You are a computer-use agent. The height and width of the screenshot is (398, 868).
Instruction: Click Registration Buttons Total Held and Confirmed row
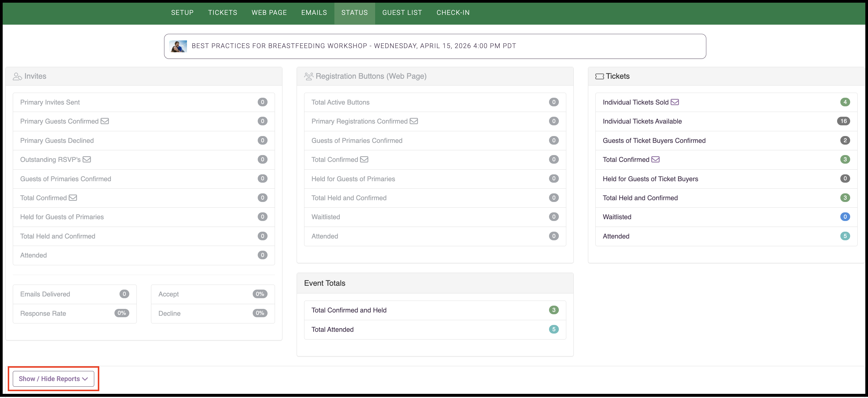point(435,198)
